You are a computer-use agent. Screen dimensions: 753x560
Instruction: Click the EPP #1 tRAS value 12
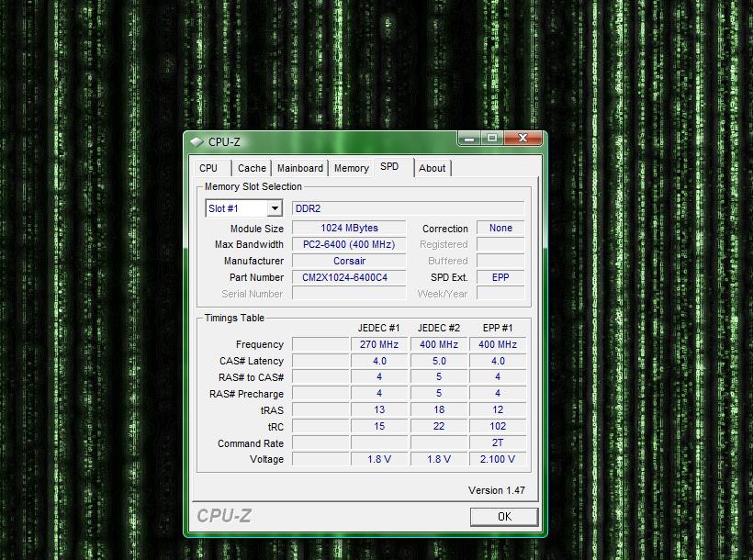coord(498,409)
